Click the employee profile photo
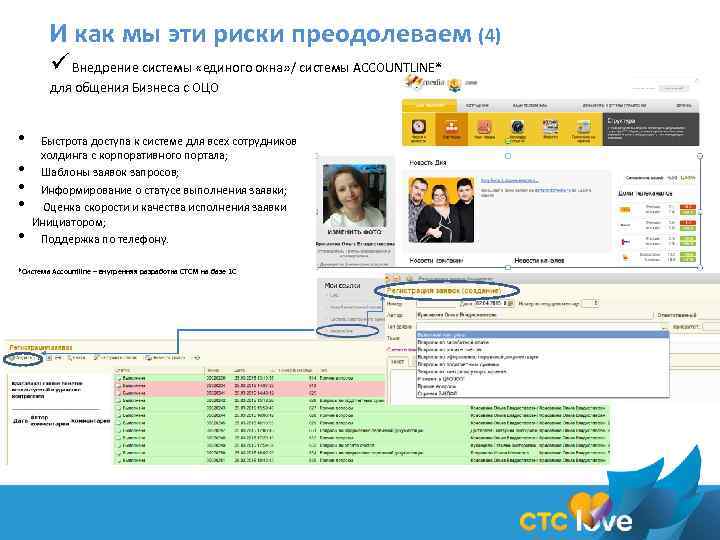 [x=354, y=195]
